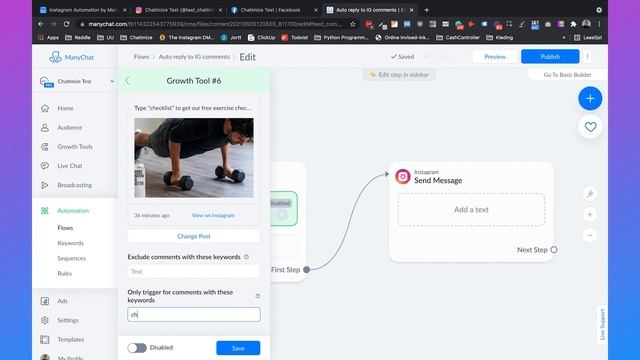Click Go To Basic Builder
Screen dimensions: 640x360
[567, 75]
